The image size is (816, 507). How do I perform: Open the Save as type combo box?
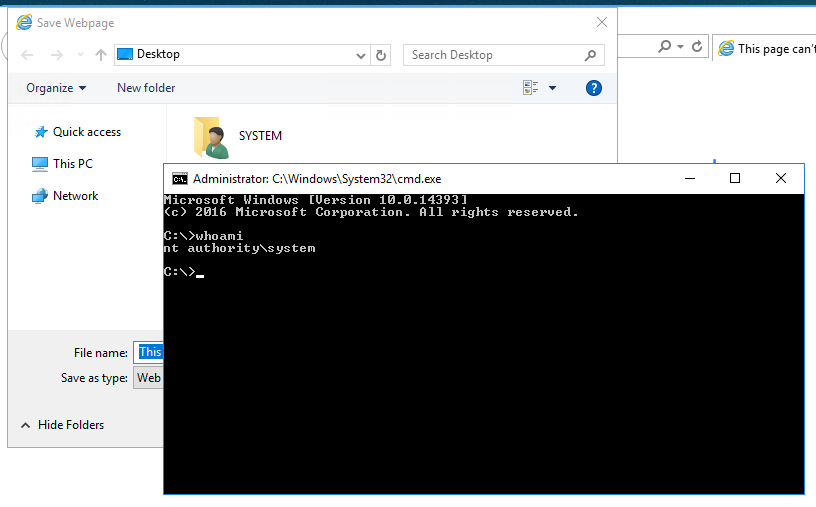tap(149, 378)
